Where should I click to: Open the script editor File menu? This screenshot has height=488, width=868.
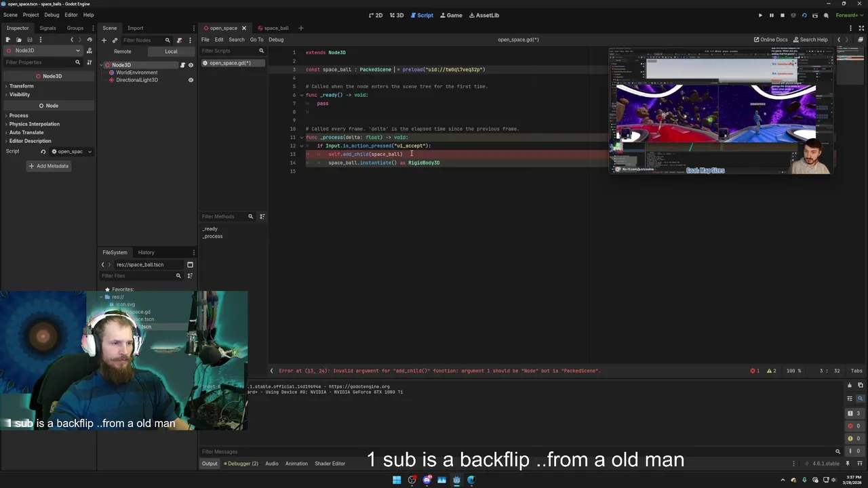pos(205,39)
